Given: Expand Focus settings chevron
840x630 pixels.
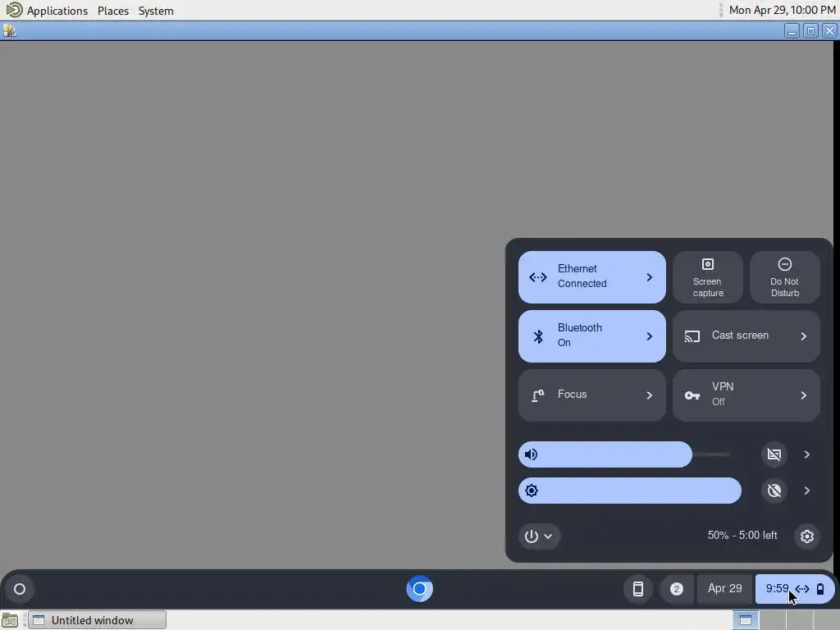Looking at the screenshot, I should (650, 395).
